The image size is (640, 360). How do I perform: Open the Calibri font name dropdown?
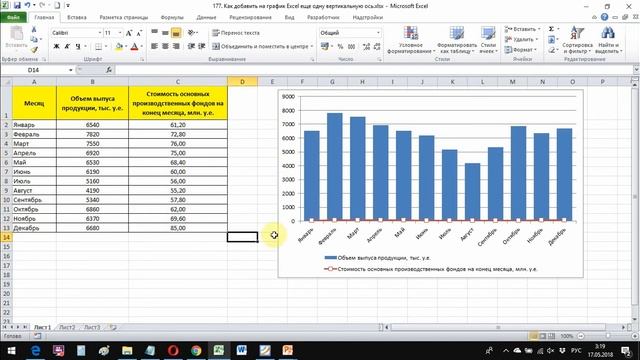click(100, 33)
